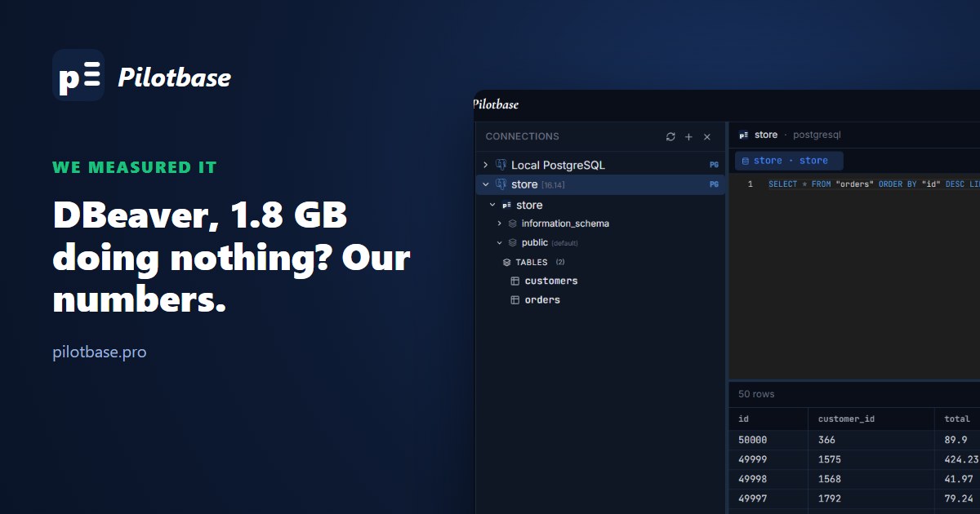Click the WE MEASURED IT tagline
This screenshot has width=980, height=514.
[x=135, y=167]
